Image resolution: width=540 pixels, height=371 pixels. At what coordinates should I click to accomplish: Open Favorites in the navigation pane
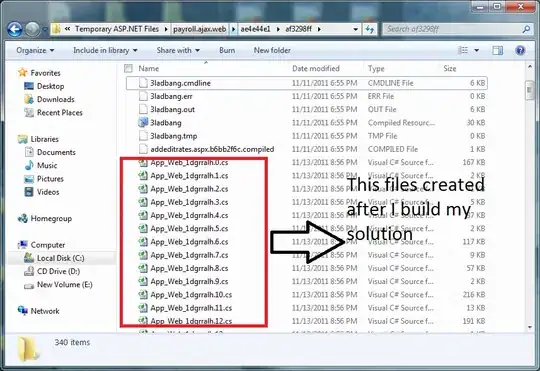point(45,73)
